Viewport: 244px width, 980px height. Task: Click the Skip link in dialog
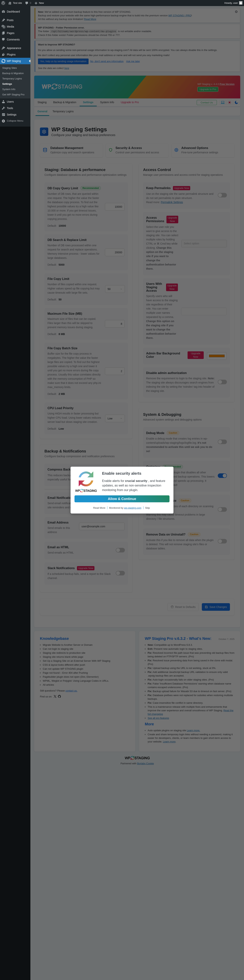[x=147, y=508]
